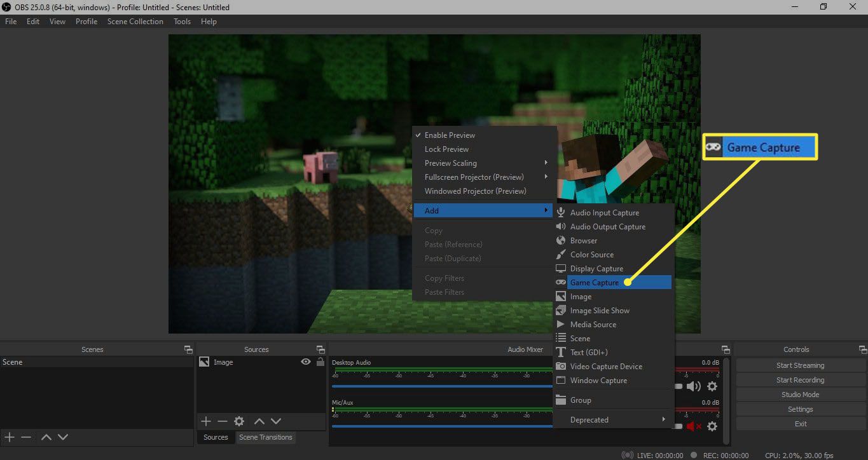
Task: Choose Audio Input Capture microphone icon
Action: coord(560,213)
